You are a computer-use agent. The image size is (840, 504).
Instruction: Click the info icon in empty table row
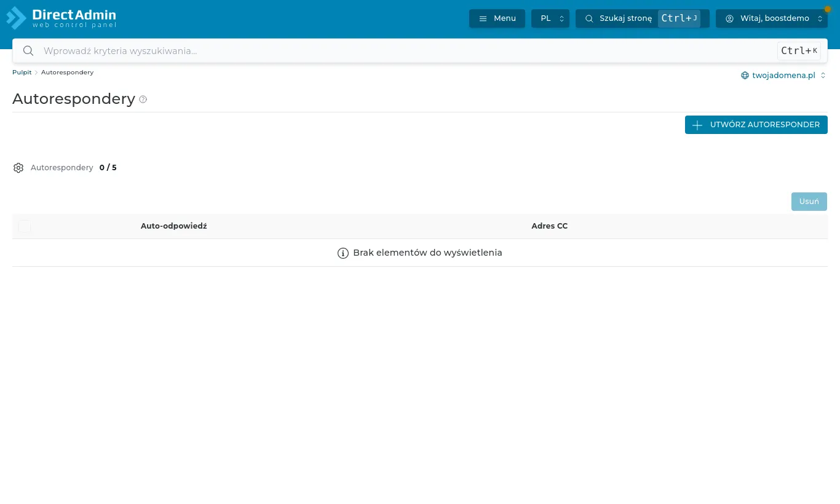click(343, 253)
